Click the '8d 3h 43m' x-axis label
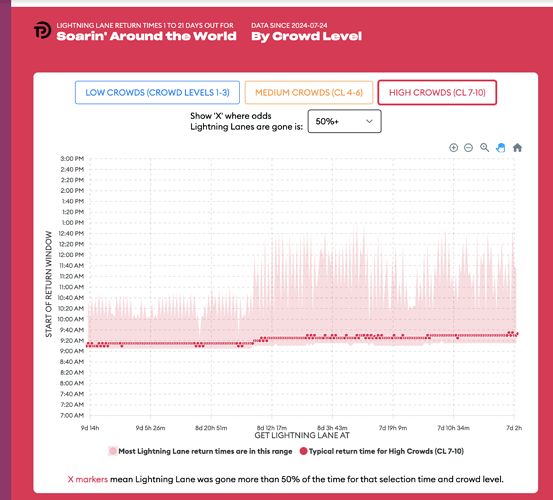 332,428
